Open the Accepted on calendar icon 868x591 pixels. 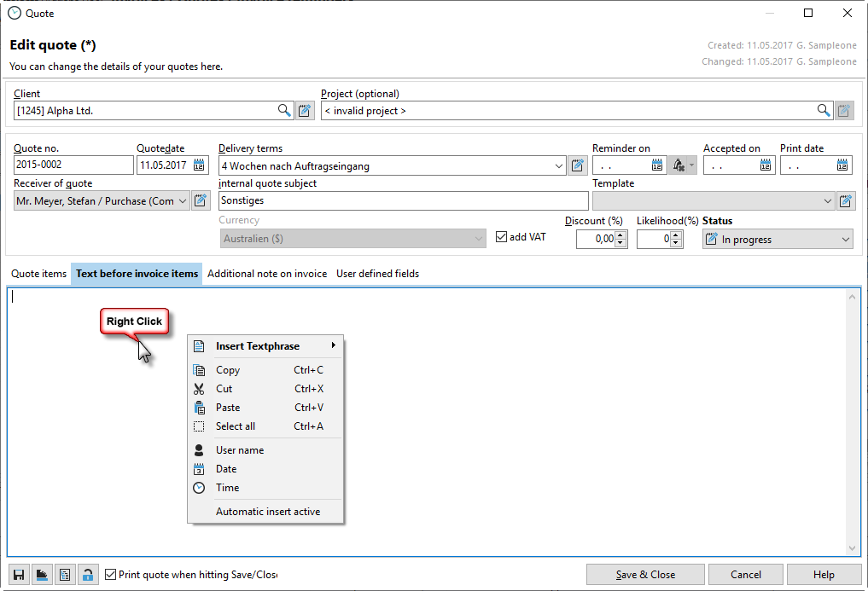766,165
